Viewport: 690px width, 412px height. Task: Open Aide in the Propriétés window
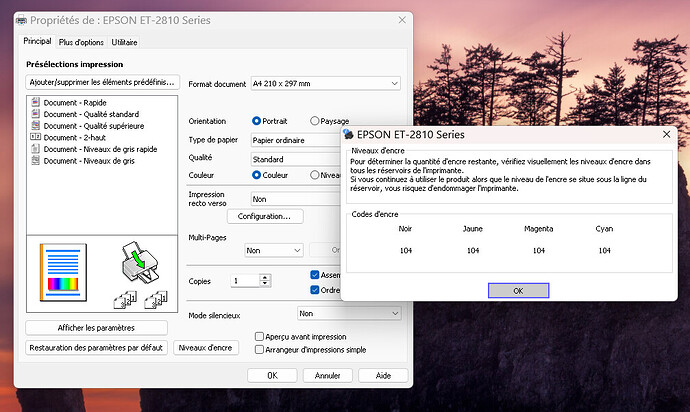pos(383,375)
